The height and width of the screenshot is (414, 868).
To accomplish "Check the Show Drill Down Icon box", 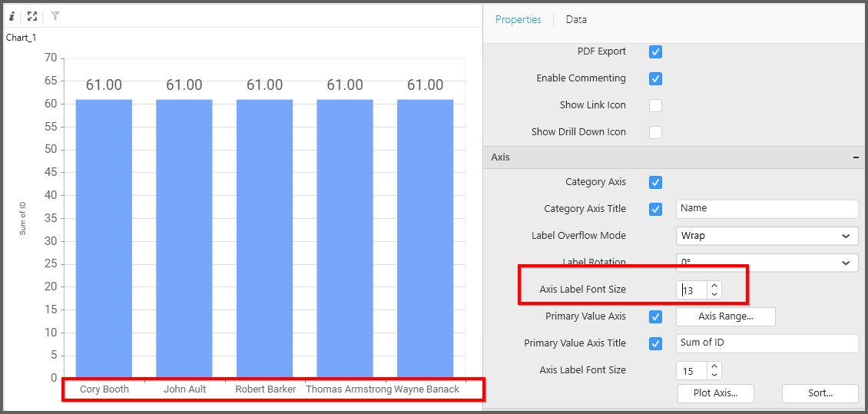I will coord(655,133).
